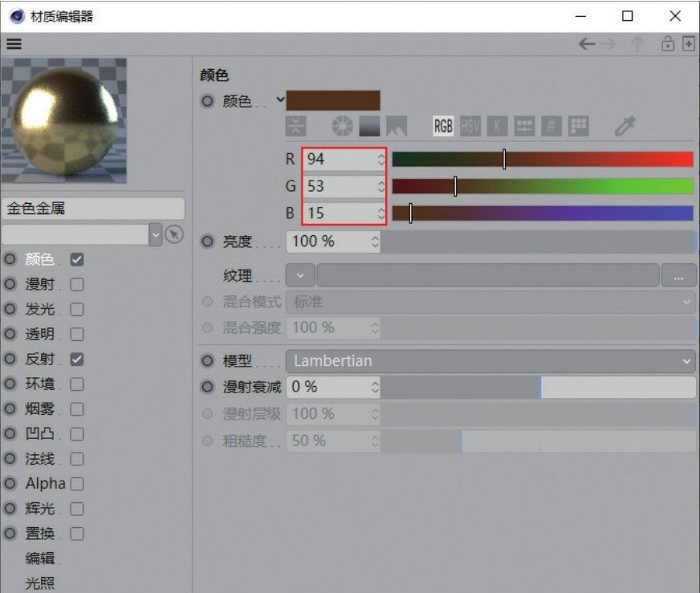
Task: Click the B value stepper arrows
Action: (x=381, y=213)
